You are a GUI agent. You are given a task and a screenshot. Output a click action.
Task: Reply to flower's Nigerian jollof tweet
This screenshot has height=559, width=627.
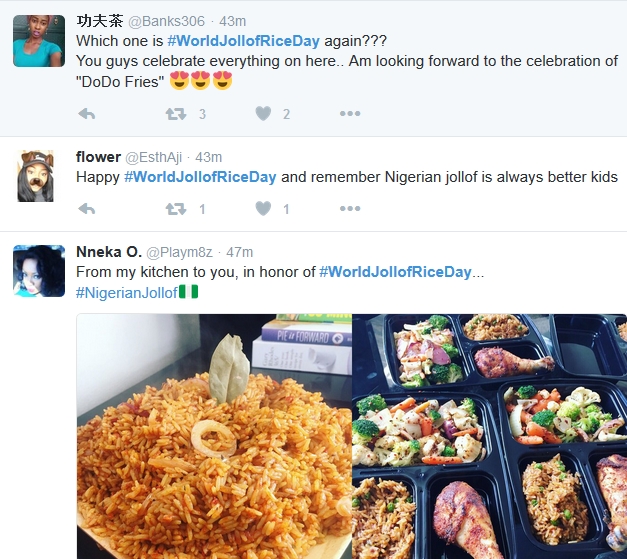point(86,209)
